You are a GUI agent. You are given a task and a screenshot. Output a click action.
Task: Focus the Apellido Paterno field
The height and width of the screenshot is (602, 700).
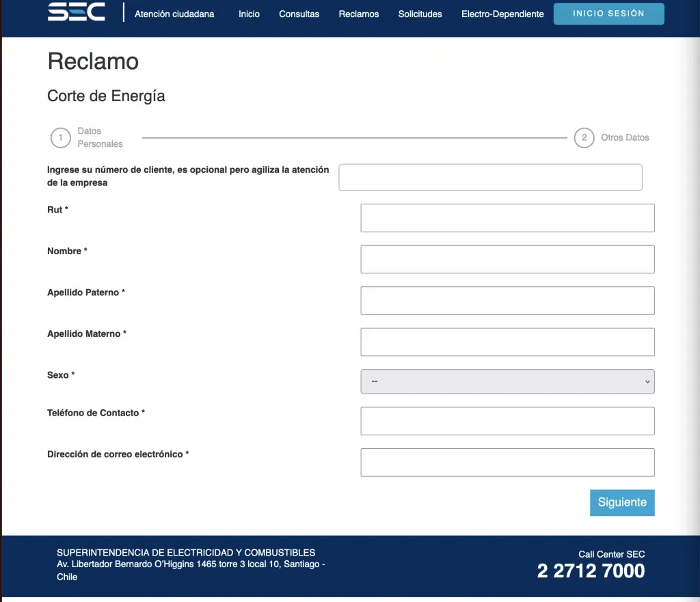(507, 301)
